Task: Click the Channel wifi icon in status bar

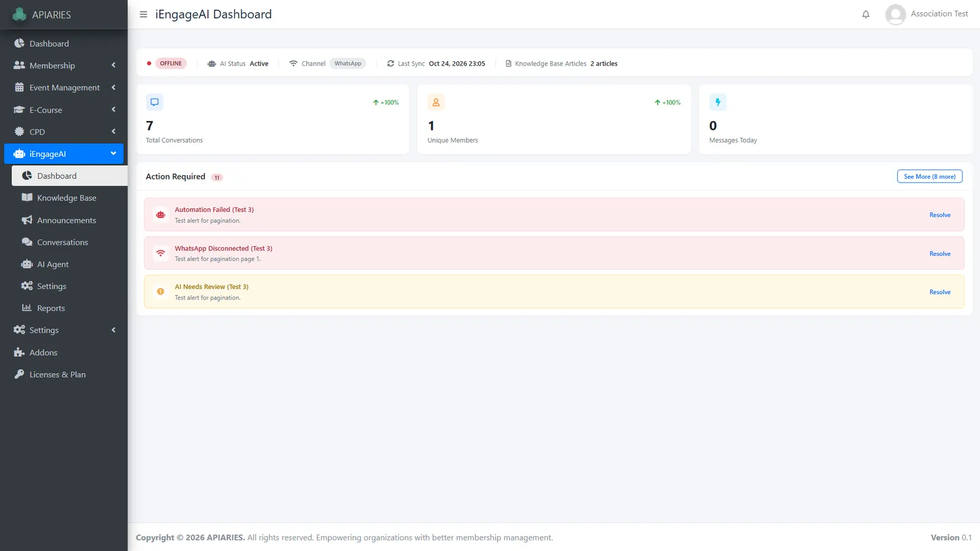Action: (x=293, y=64)
